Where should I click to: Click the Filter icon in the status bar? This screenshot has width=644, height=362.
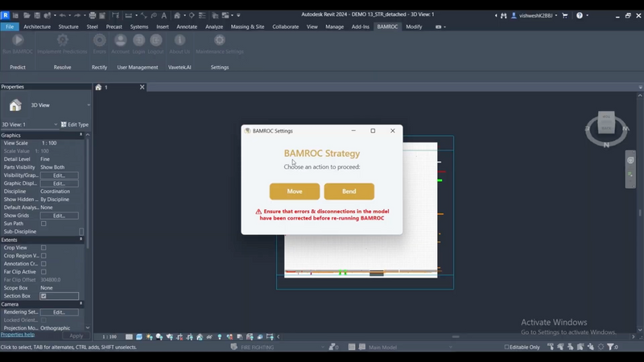[x=611, y=347]
